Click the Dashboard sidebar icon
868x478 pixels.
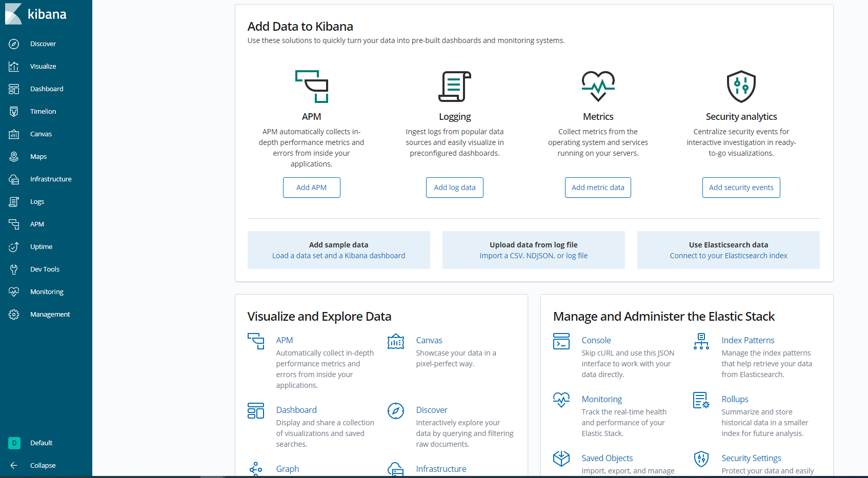click(x=14, y=89)
